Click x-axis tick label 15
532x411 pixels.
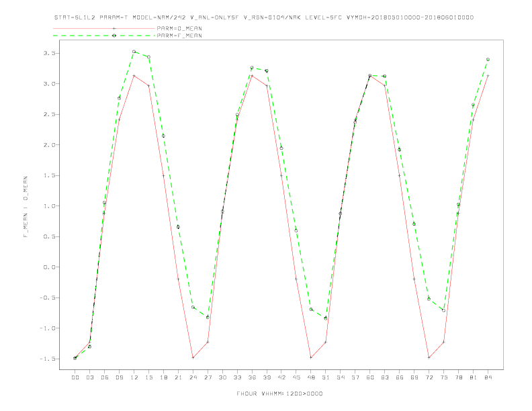coord(148,377)
